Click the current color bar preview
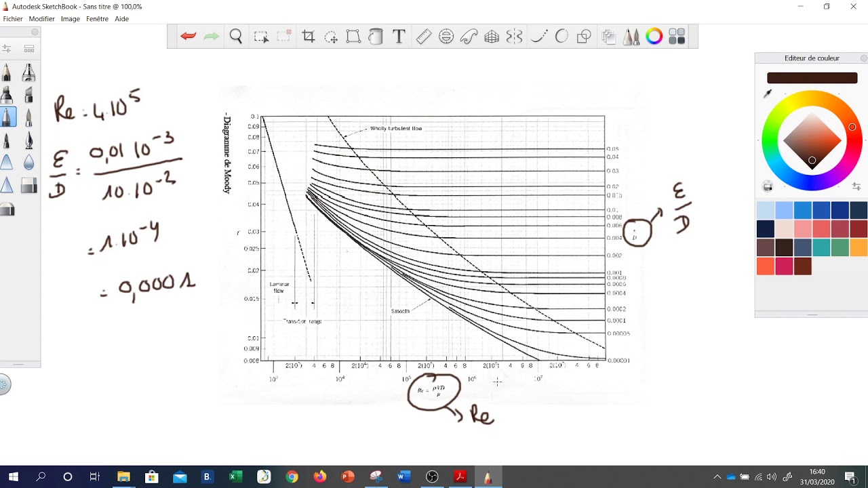Viewport: 868px width, 488px height. [812, 78]
